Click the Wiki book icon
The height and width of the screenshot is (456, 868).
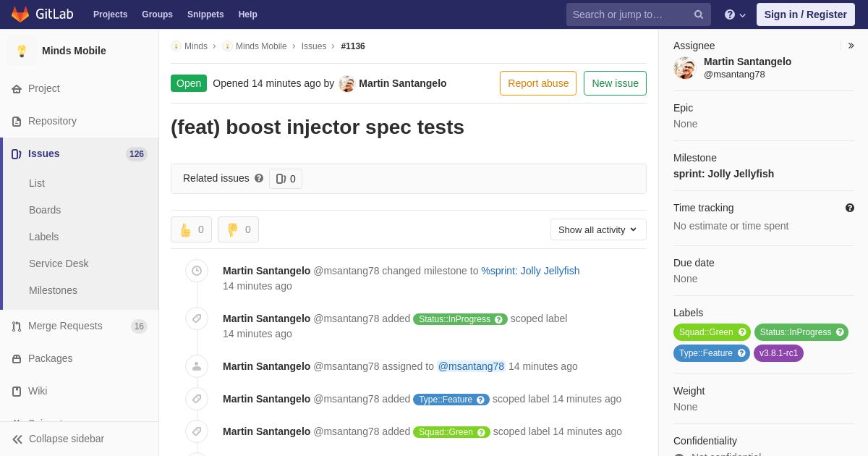click(x=17, y=392)
